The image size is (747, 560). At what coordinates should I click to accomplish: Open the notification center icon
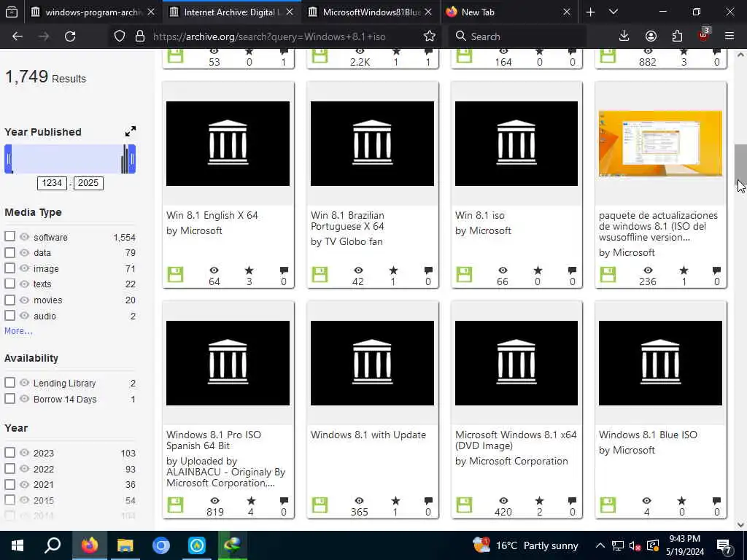724,545
